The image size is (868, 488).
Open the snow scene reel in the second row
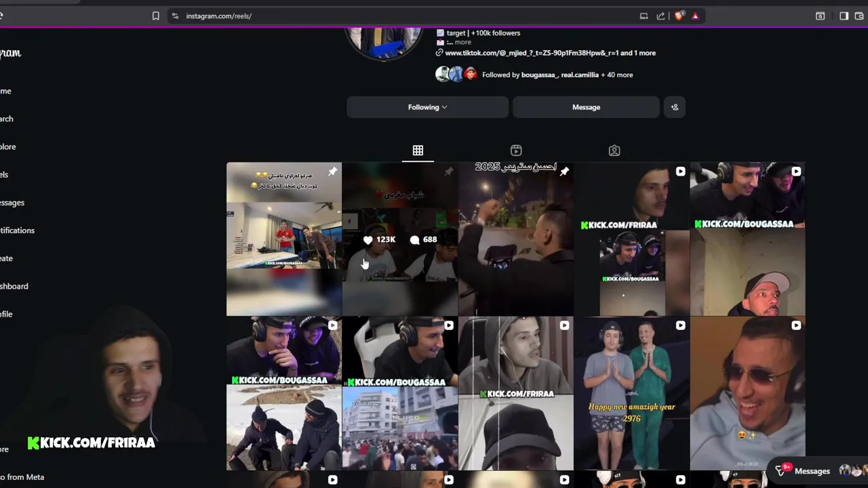[284, 394]
